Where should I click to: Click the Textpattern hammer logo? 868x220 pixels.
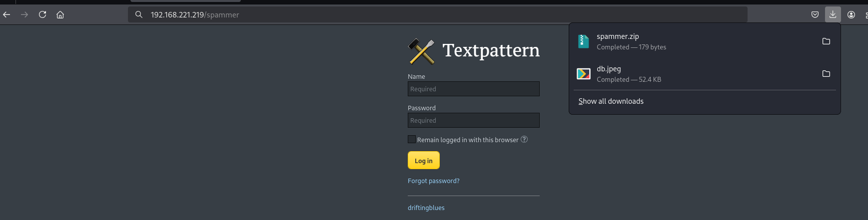point(421,51)
